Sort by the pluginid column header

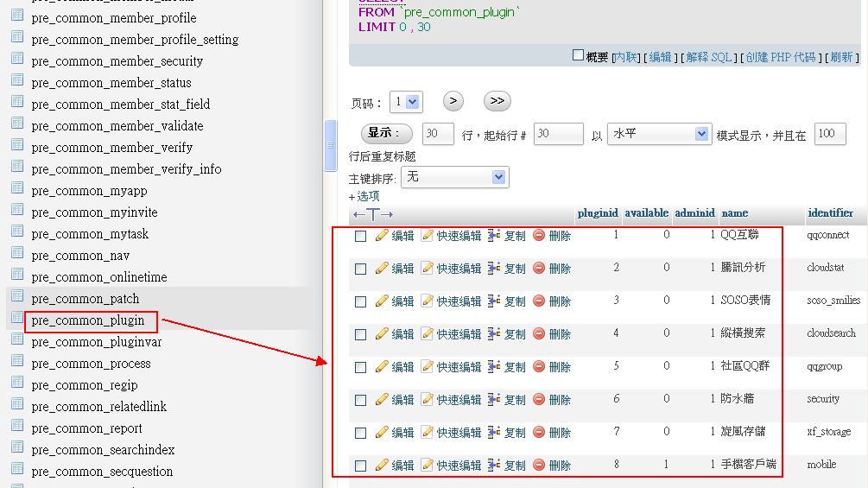point(597,213)
